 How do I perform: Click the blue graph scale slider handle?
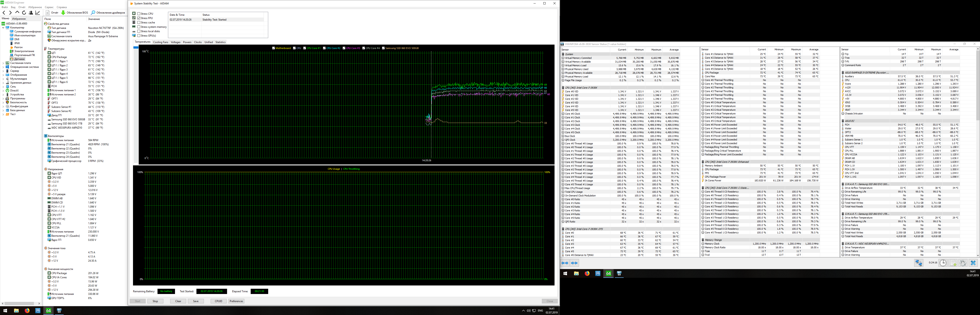click(136, 47)
